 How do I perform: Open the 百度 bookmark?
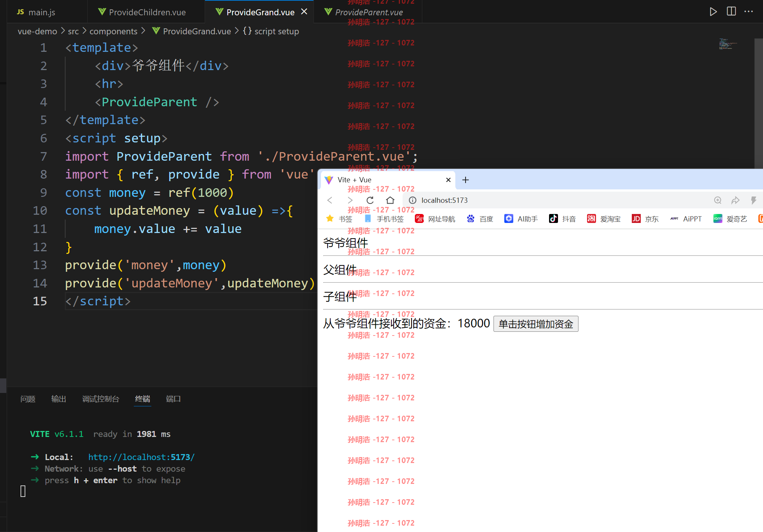480,219
